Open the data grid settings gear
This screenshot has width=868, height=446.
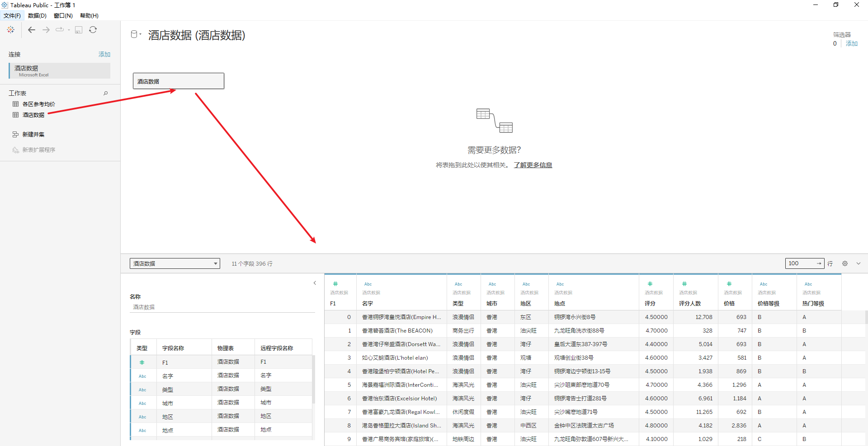click(845, 263)
